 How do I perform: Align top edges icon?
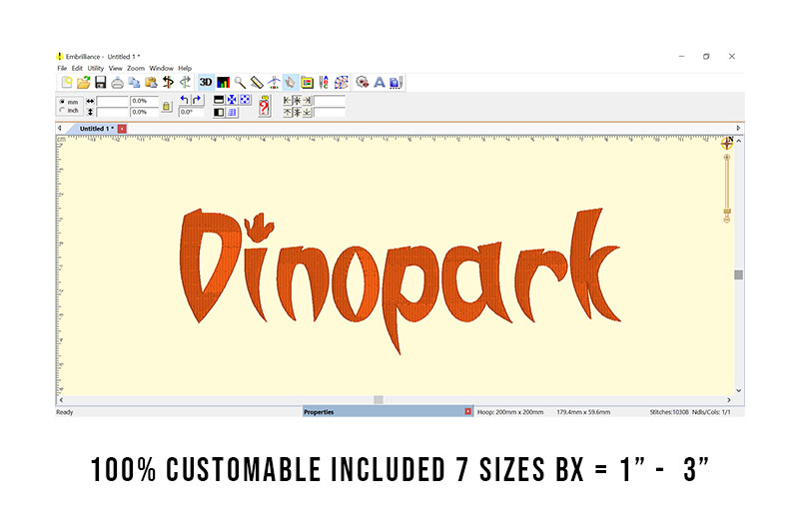(x=287, y=113)
